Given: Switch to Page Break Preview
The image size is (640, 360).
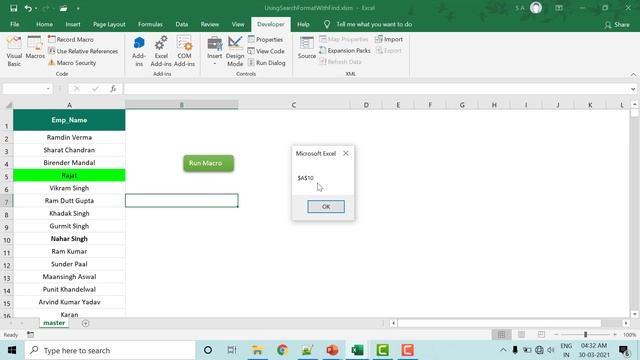Looking at the screenshot, I should click(541, 335).
